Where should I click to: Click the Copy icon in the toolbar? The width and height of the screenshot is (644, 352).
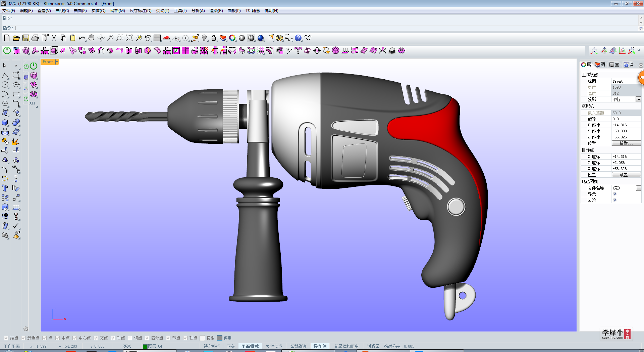[x=63, y=38]
